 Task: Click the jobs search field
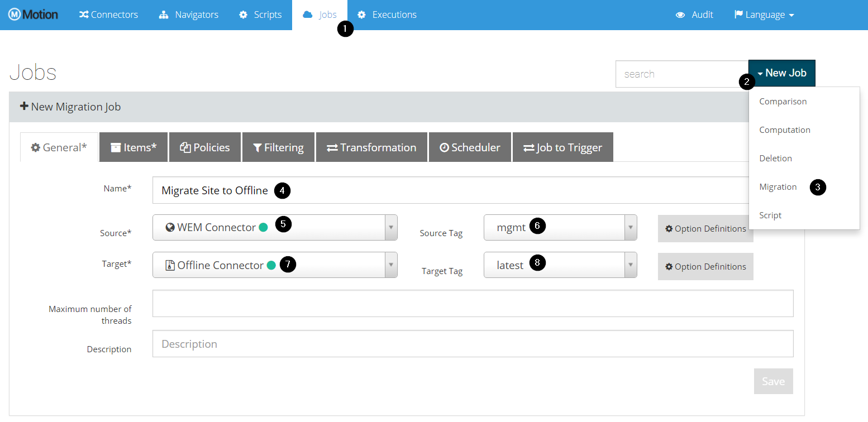[x=682, y=74]
